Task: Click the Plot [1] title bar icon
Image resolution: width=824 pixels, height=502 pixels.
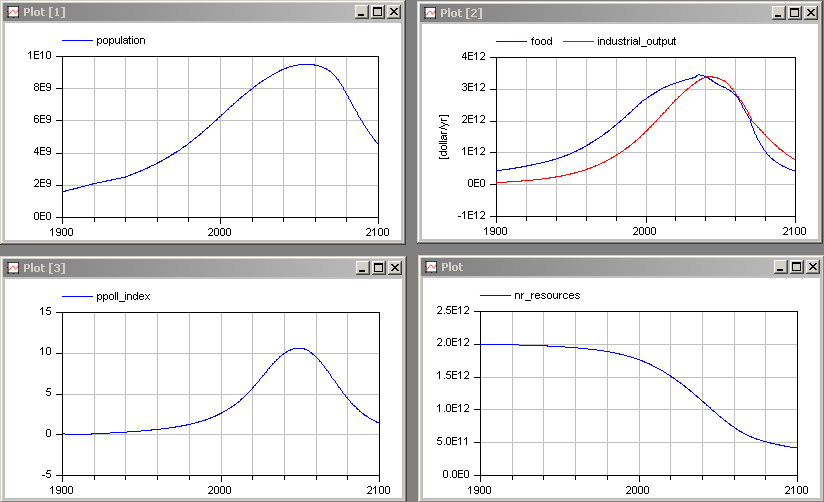Action: click(13, 12)
